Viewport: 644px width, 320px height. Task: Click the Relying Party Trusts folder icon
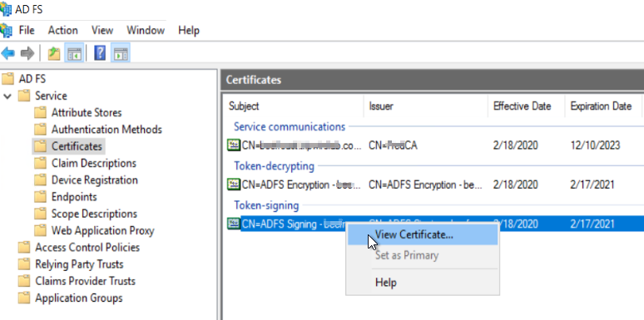click(24, 263)
